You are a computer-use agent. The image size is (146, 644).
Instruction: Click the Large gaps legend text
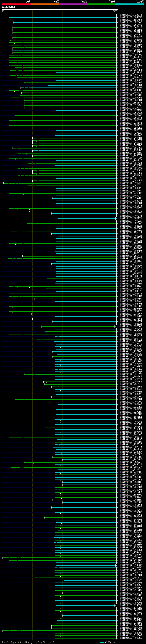(28, 642)
